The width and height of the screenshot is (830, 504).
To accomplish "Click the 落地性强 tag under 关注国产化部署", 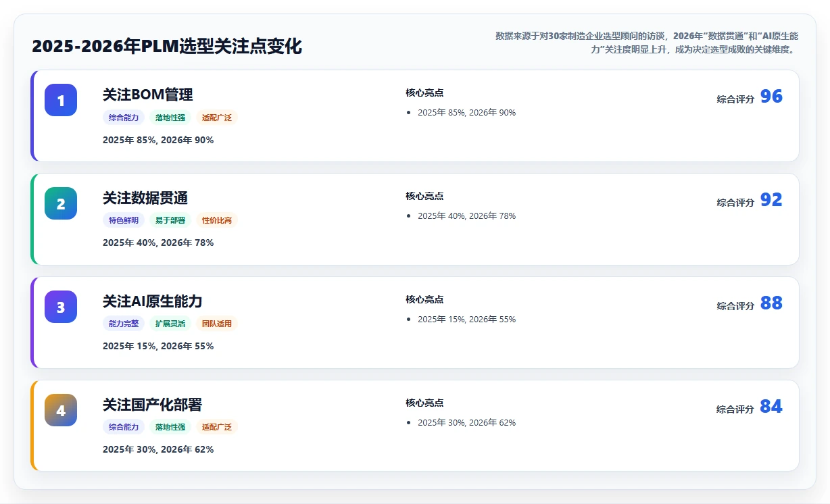I will 170,427.
